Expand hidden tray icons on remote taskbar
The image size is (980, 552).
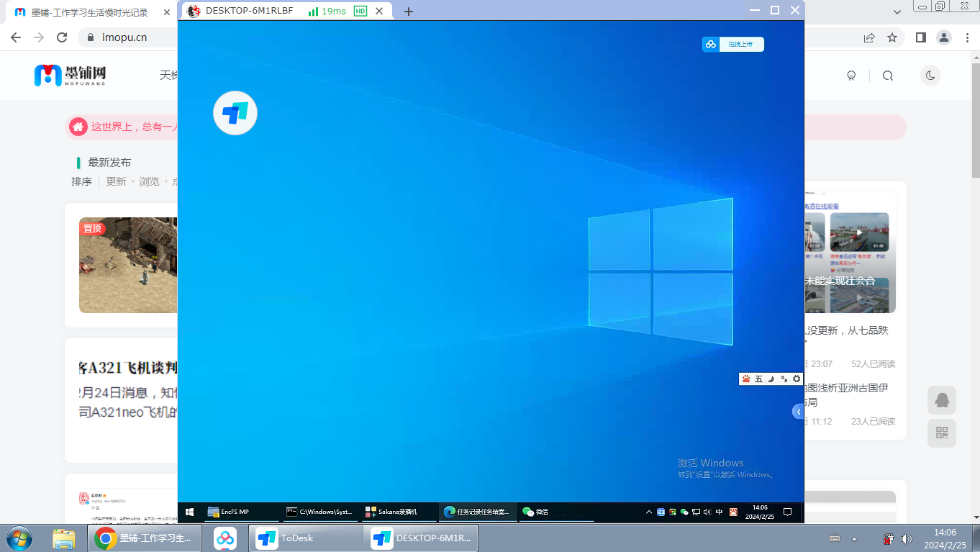(x=649, y=512)
